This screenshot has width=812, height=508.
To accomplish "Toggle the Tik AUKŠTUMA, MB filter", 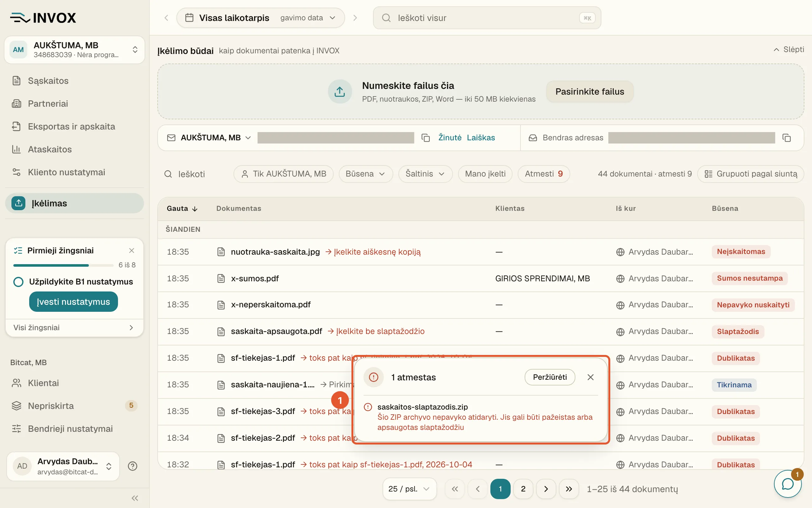I will (283, 174).
